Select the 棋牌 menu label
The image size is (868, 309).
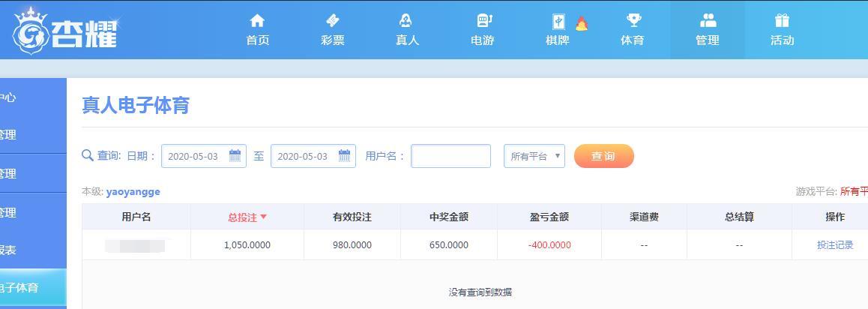(x=558, y=40)
